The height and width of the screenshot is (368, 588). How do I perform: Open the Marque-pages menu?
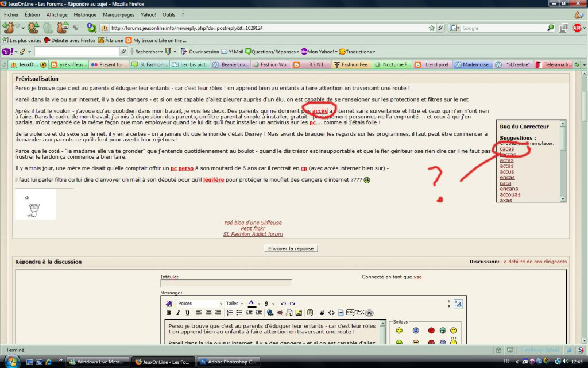point(118,14)
